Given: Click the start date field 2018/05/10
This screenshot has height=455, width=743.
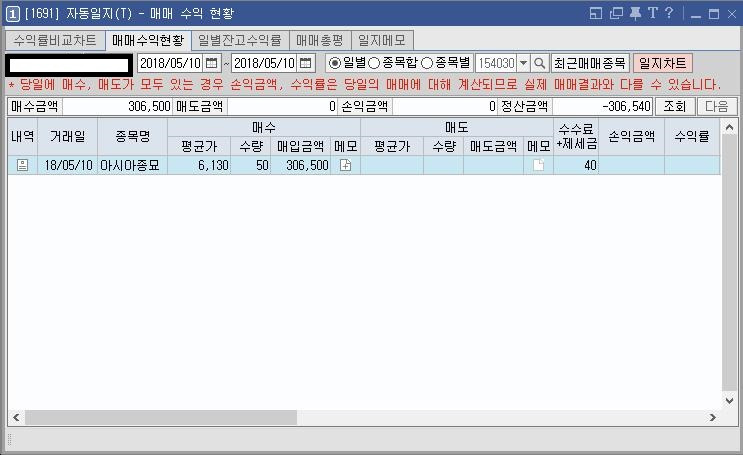Looking at the screenshot, I should [x=171, y=63].
